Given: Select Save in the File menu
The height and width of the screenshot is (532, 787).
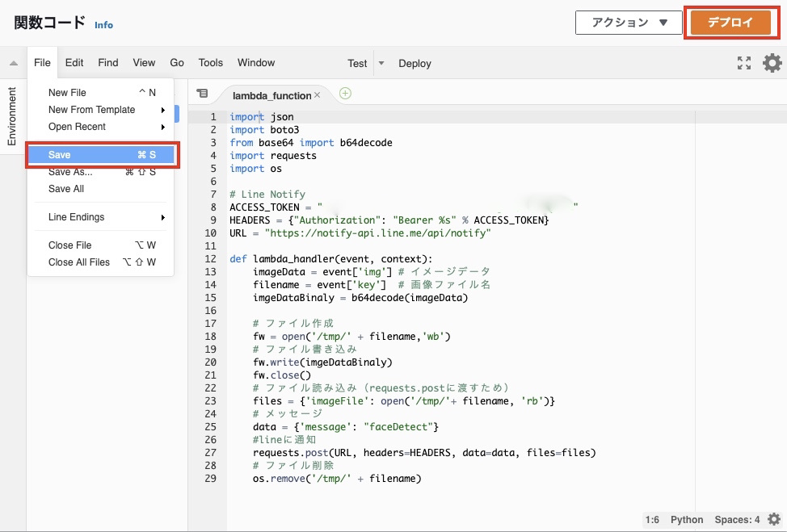Looking at the screenshot, I should tap(101, 155).
